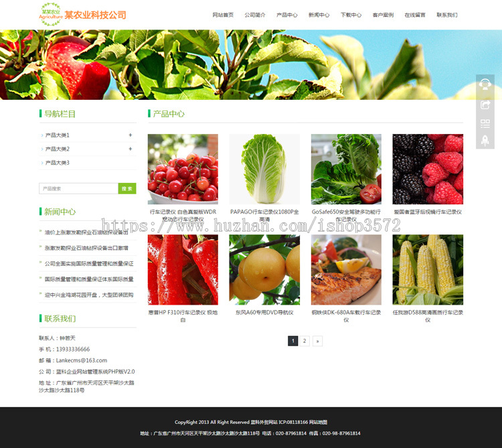
Task: Open link PAPAGO行车记录仪1080P全高清
Action: click(x=264, y=216)
